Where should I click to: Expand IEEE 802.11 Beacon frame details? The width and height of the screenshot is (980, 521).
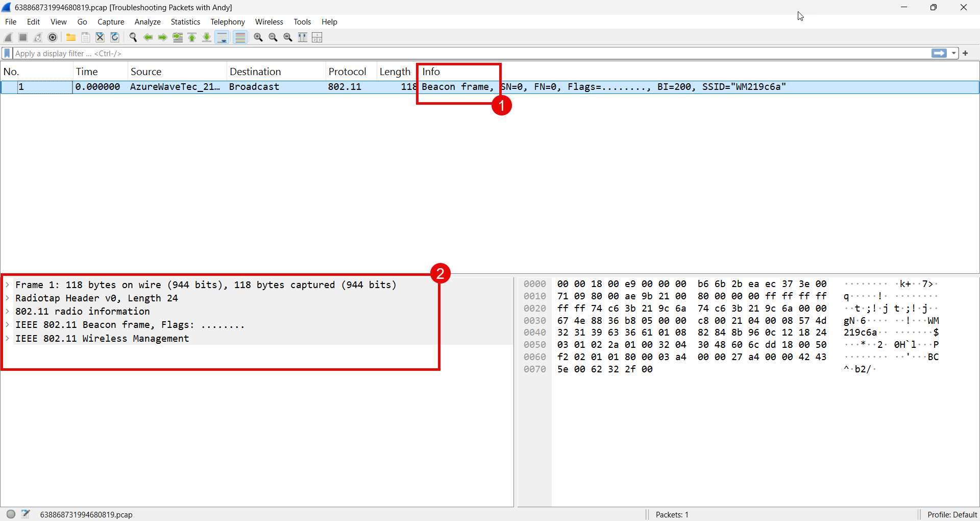click(7, 325)
